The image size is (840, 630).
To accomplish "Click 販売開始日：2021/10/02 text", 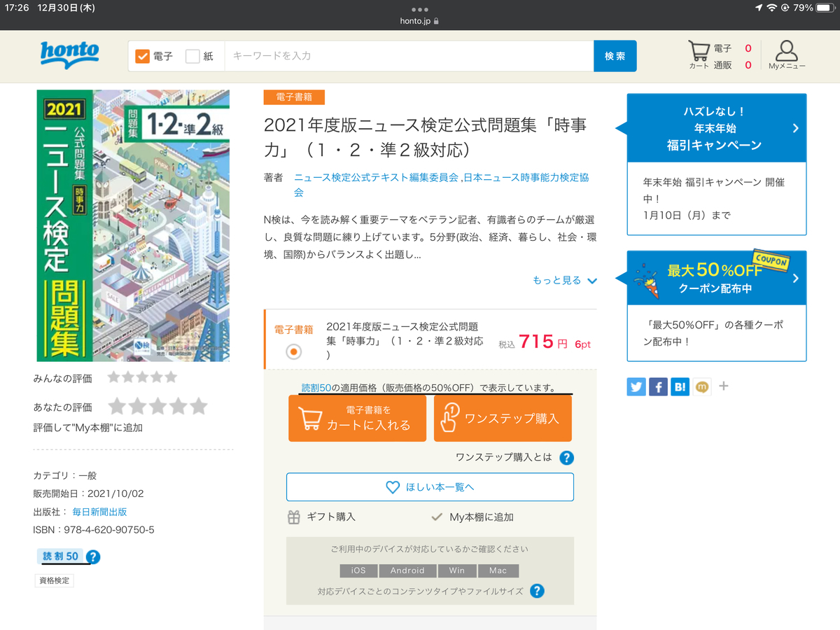I will [x=88, y=493].
